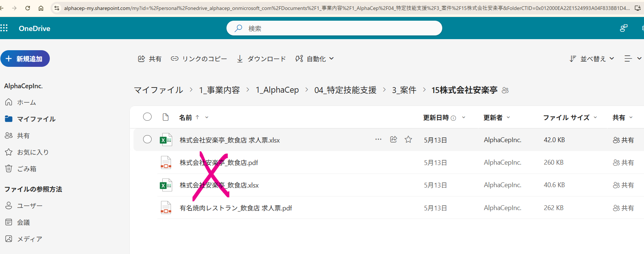Open the view options layout dropdown
The height and width of the screenshot is (254, 644).
633,59
